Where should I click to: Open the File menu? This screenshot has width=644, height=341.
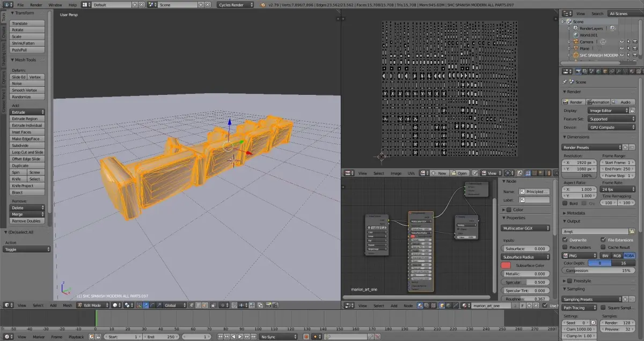20,5
